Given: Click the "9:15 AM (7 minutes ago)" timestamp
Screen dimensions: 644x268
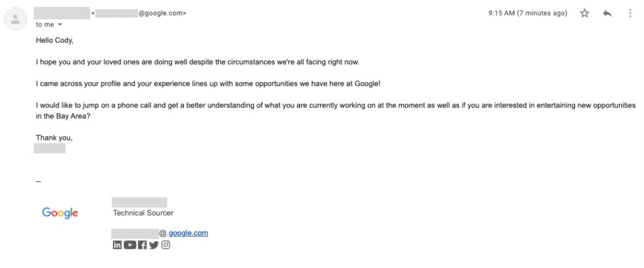Looking at the screenshot, I should pyautogui.click(x=528, y=14).
